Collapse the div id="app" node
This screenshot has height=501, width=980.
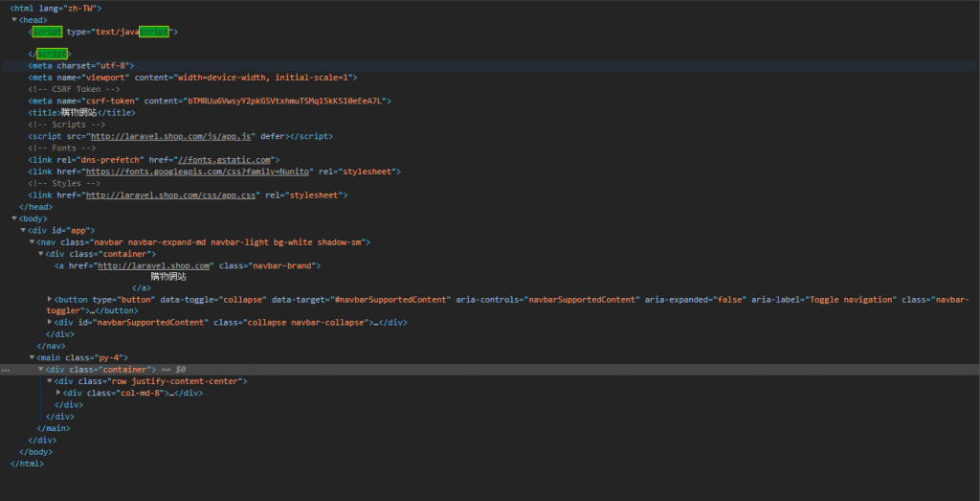[x=23, y=230]
